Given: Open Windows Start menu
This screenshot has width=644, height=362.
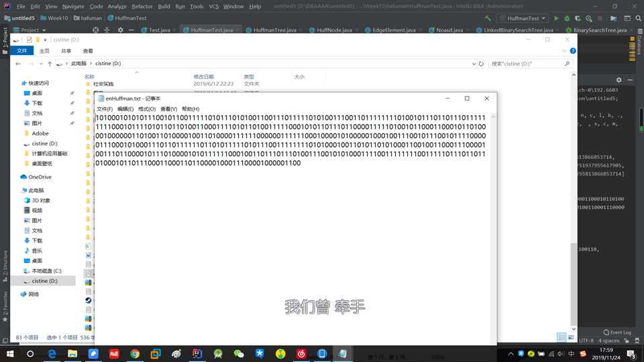Looking at the screenshot, I should (10, 353).
